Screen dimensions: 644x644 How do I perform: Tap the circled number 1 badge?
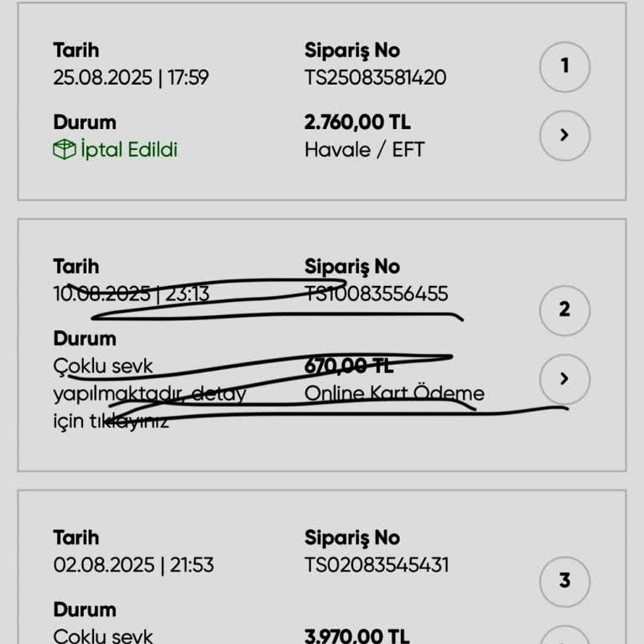tap(564, 66)
